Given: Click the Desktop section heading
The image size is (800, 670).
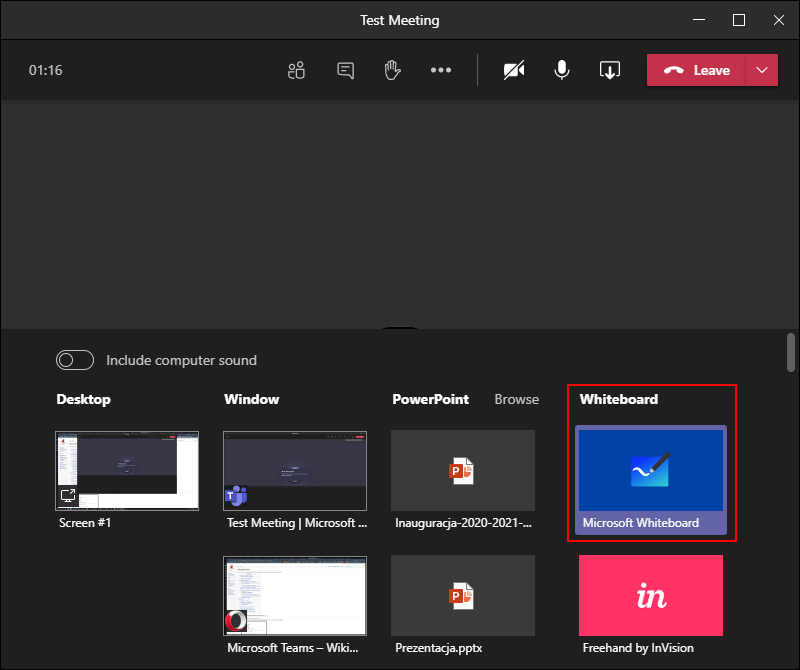Looking at the screenshot, I should tap(84, 399).
